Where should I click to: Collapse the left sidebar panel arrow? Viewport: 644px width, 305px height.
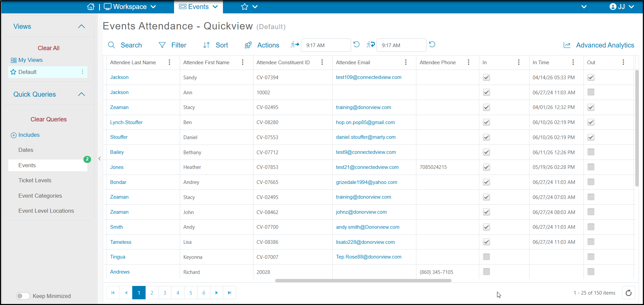click(x=99, y=159)
